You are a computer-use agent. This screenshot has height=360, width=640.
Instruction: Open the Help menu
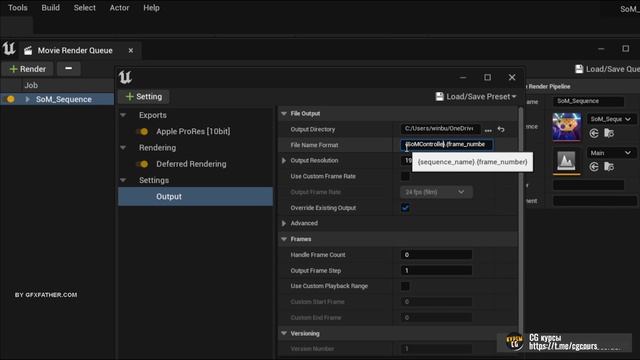(151, 8)
